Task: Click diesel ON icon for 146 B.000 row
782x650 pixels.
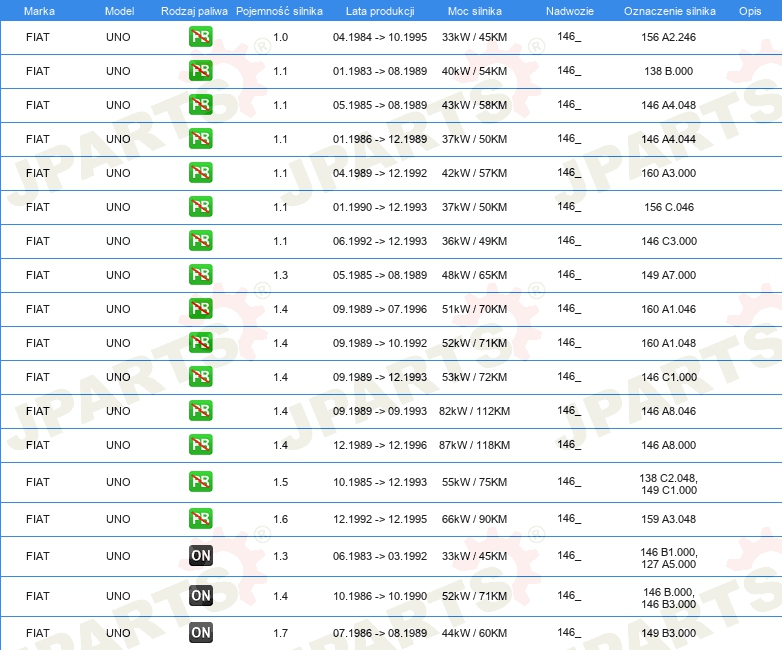Action: pyautogui.click(x=201, y=596)
